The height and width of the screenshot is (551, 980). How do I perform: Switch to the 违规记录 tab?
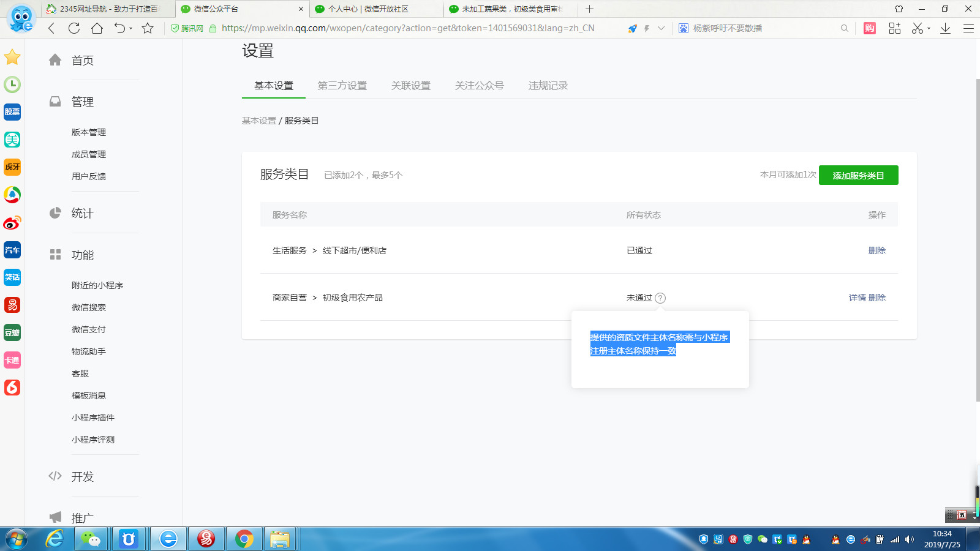(548, 86)
